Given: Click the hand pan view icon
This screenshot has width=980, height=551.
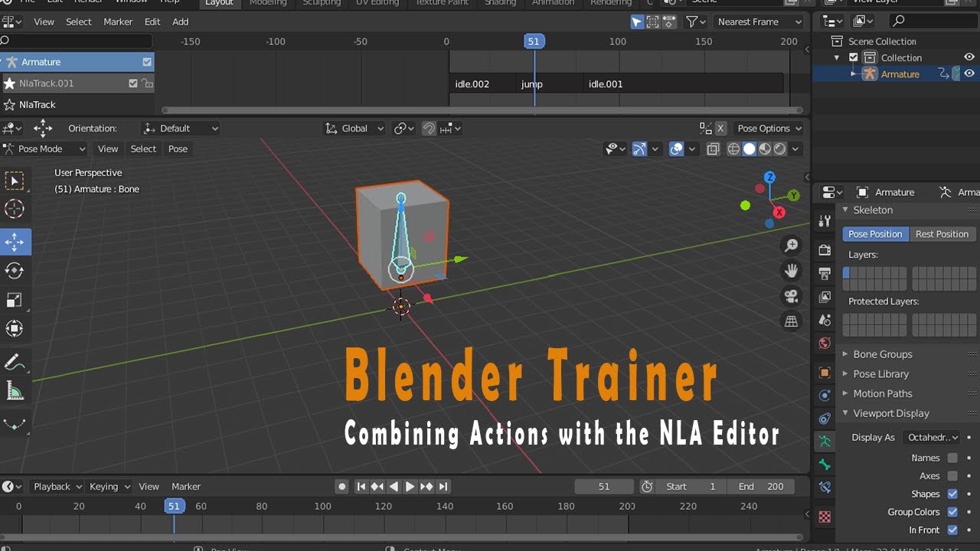Looking at the screenshot, I should 791,270.
